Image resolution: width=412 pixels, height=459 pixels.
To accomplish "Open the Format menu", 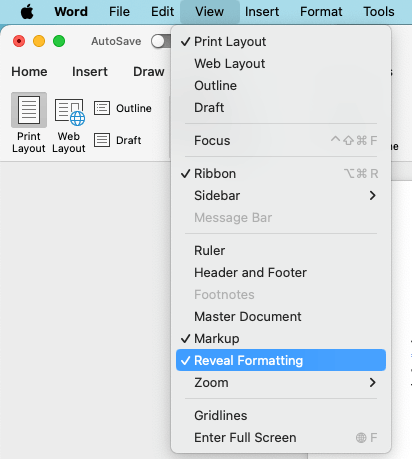I will tap(321, 12).
